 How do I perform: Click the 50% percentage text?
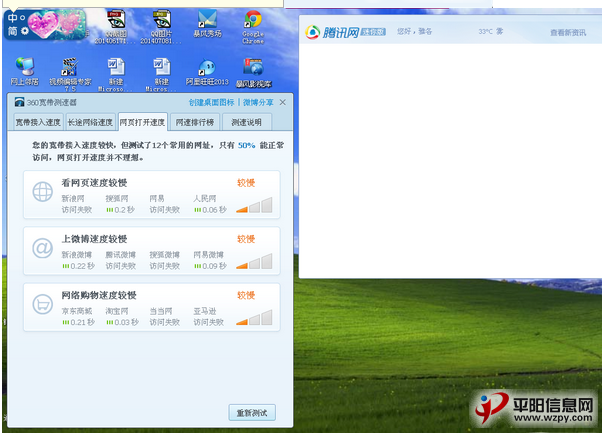coord(247,145)
